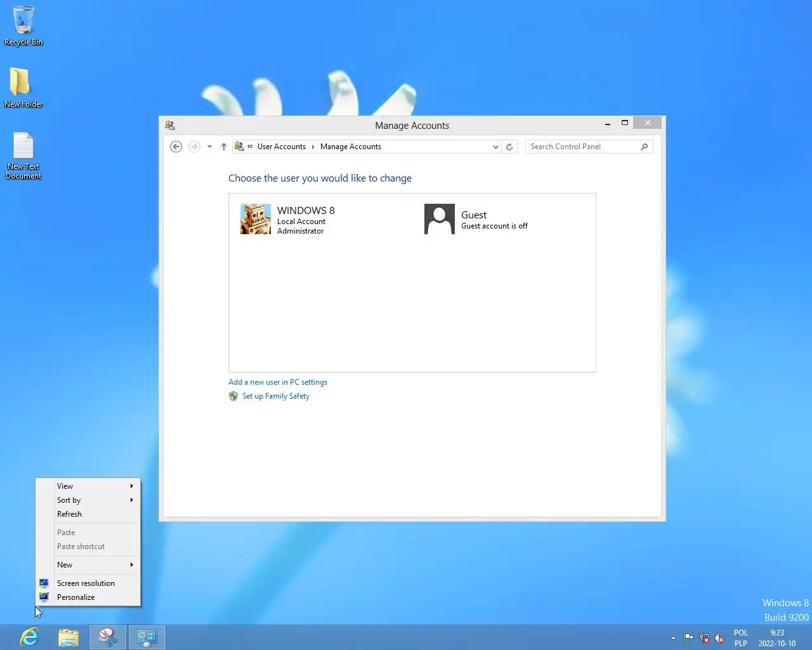Open the Sort by submenu
Viewport: 812px width, 650px height.
coord(88,500)
